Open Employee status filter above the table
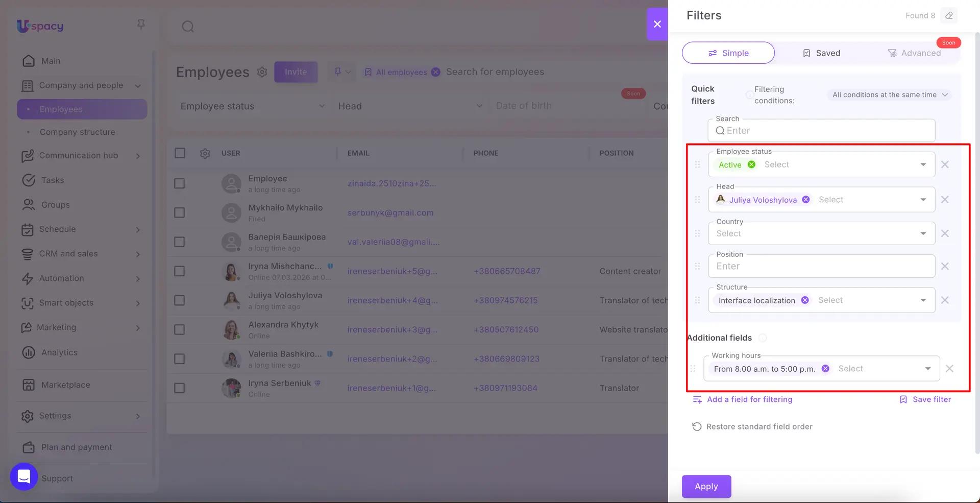The width and height of the screenshot is (980, 503). click(x=253, y=106)
